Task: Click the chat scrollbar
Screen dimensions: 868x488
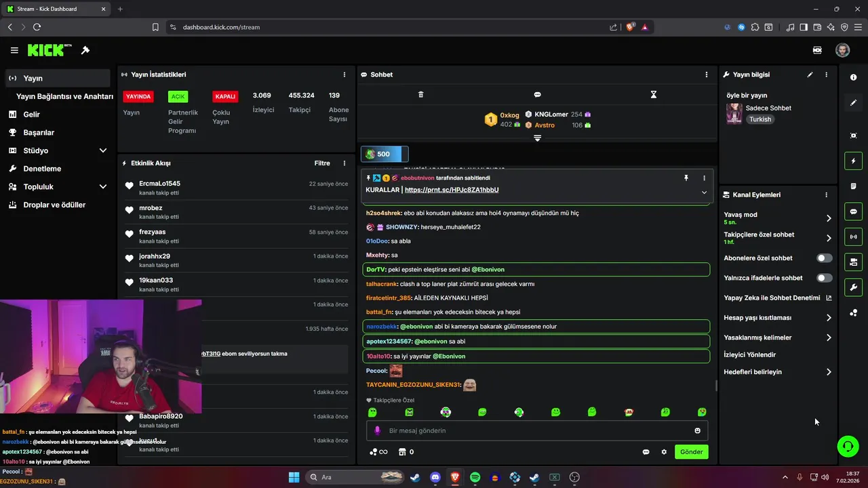Action: click(715, 386)
